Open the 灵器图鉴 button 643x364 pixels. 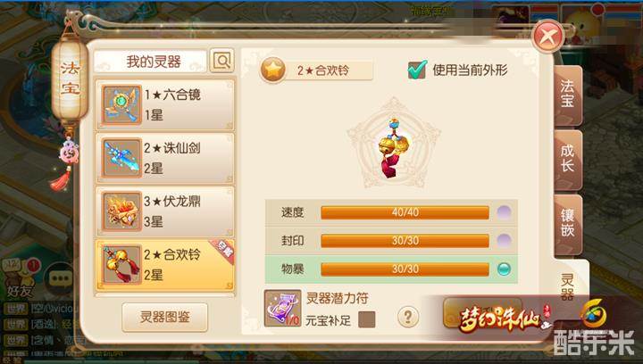click(x=165, y=317)
